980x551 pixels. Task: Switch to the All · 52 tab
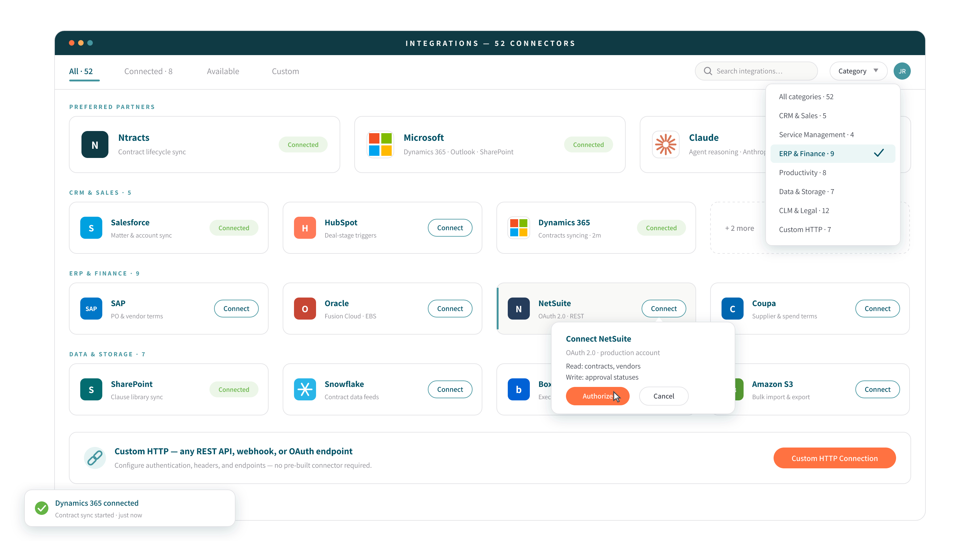pos(81,71)
